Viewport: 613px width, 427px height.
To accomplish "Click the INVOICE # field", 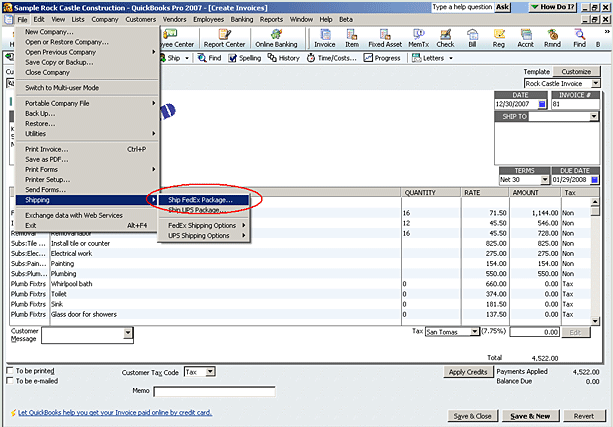I will tap(575, 104).
